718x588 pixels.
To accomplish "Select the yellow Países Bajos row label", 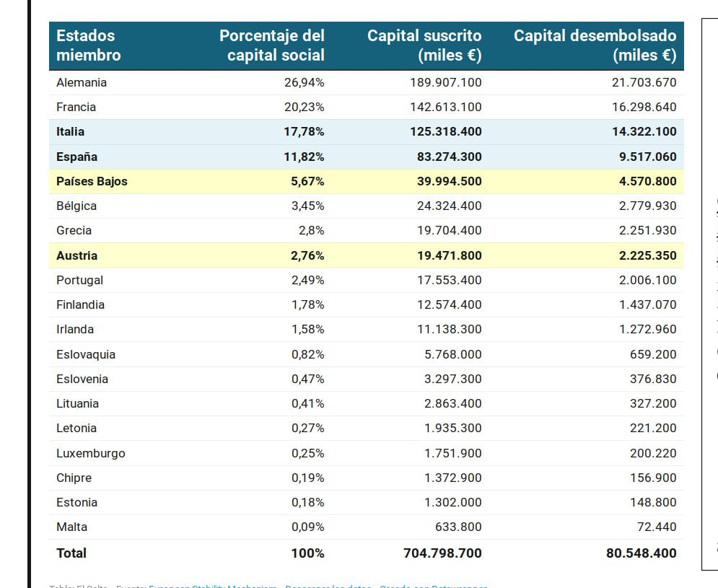I will click(92, 181).
